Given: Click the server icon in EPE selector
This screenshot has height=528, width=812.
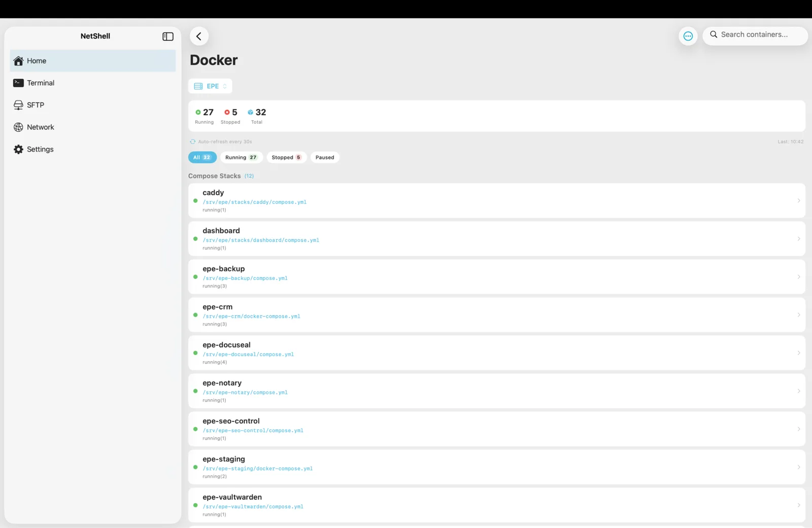Looking at the screenshot, I should click(x=198, y=86).
